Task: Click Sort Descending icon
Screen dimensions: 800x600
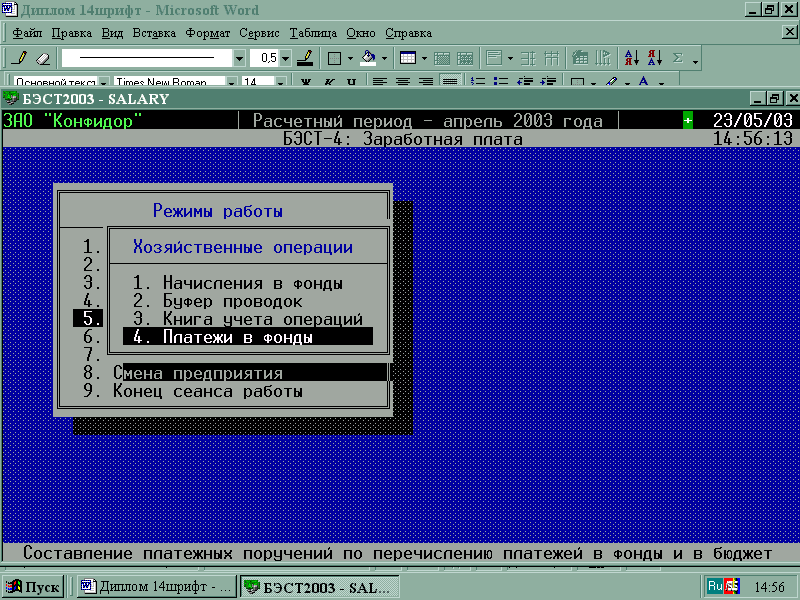Action: 655,58
